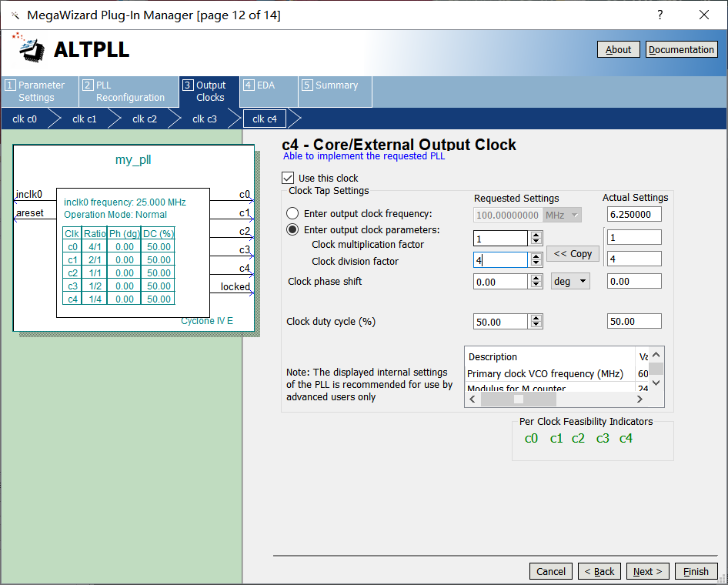
Task: Click the description horizontal scrollbar thumb
Action: pos(519,399)
